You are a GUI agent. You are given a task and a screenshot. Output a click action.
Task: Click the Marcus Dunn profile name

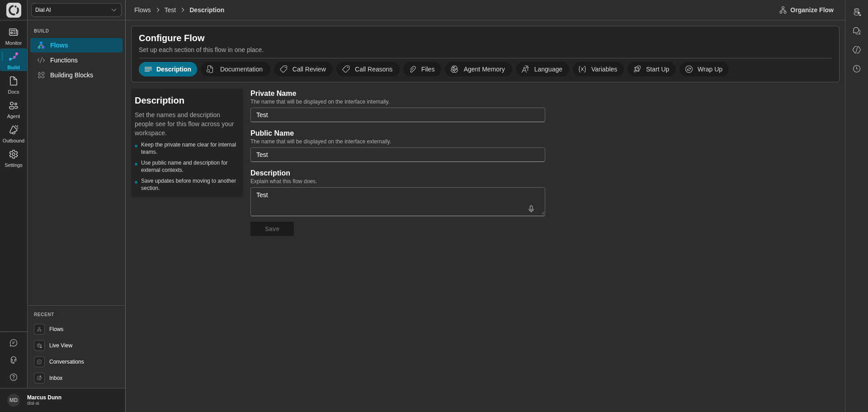tap(44, 398)
